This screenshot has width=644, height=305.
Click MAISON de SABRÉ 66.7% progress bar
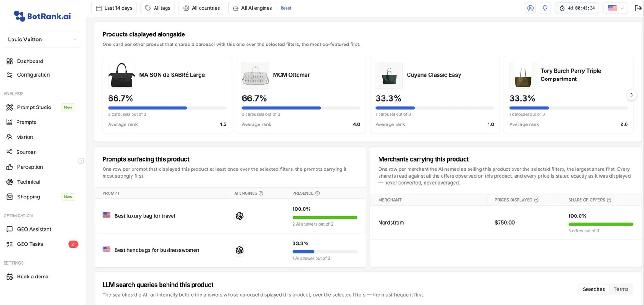tap(167, 108)
